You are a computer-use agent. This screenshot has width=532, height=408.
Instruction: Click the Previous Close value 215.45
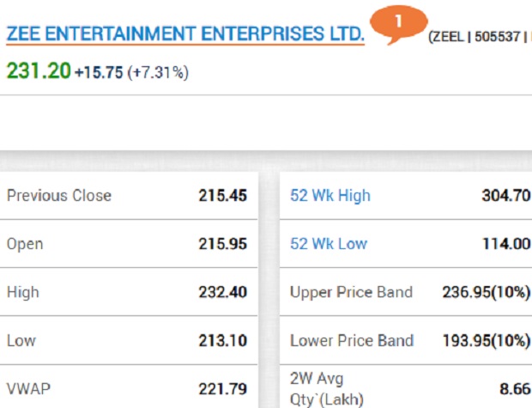[222, 195]
